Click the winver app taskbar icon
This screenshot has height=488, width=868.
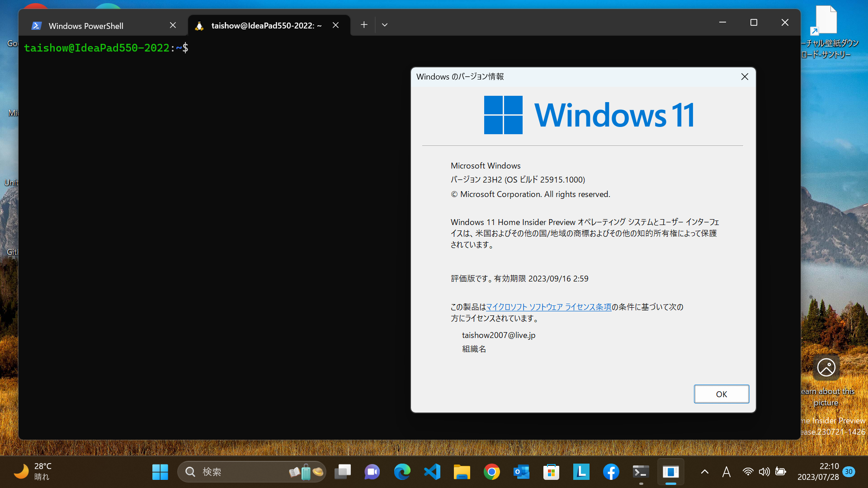pyautogui.click(x=670, y=472)
